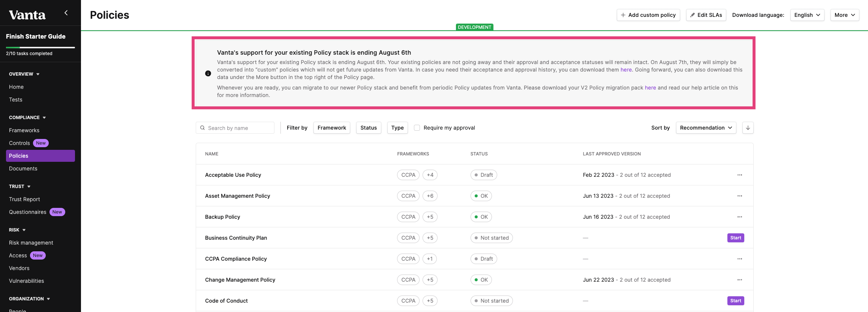868x312 pixels.
Task: Go to Home in the sidebar
Action: pyautogui.click(x=16, y=87)
